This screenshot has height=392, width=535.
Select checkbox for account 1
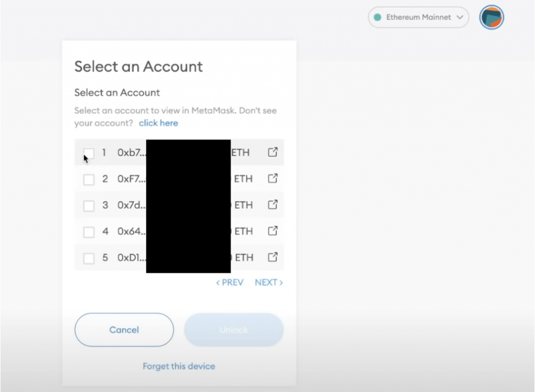click(89, 153)
